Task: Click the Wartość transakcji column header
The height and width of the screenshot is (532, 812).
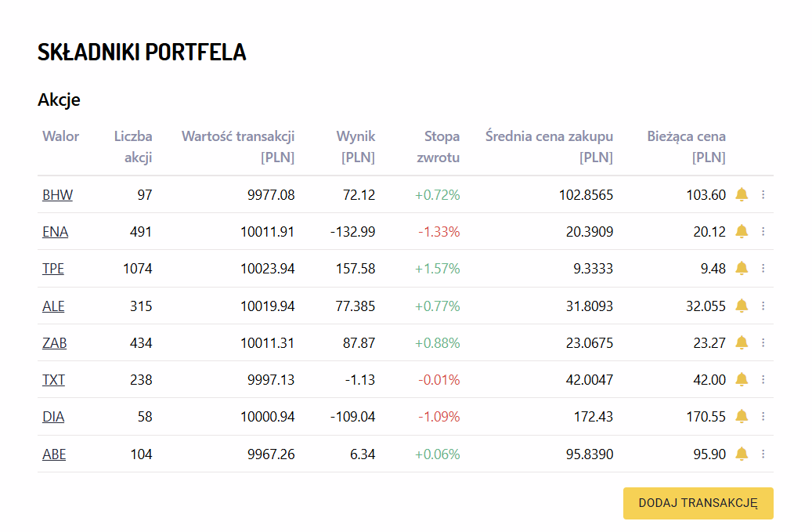Action: [x=238, y=147]
